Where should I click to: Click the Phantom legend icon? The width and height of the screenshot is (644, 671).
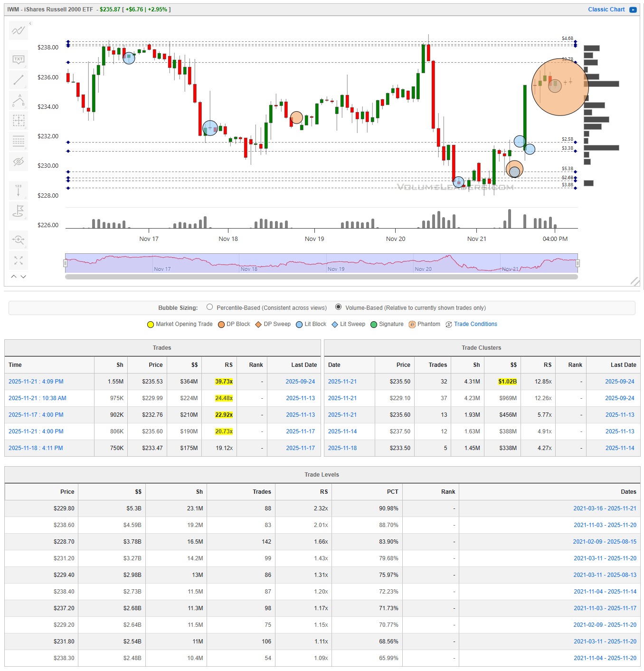pyautogui.click(x=412, y=325)
